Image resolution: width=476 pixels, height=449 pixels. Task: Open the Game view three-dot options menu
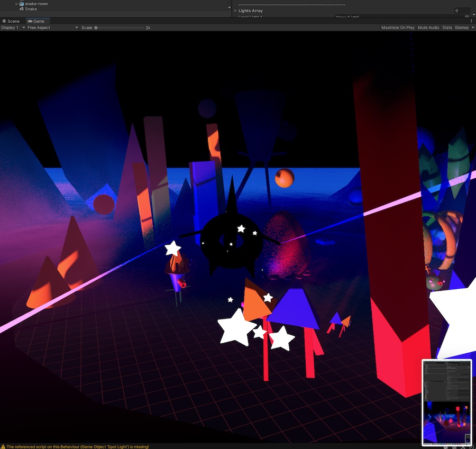pos(472,21)
